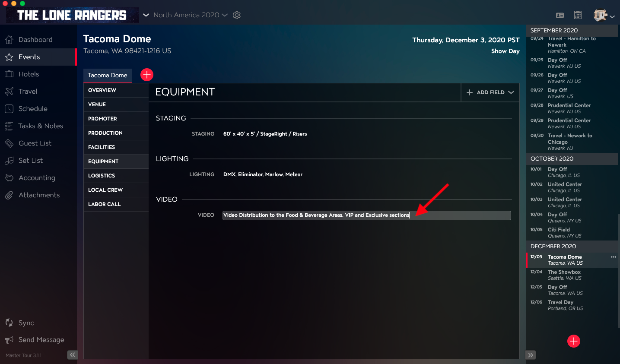The height and width of the screenshot is (364, 620).
Task: Click The Lone Rangers logo
Action: [72, 15]
